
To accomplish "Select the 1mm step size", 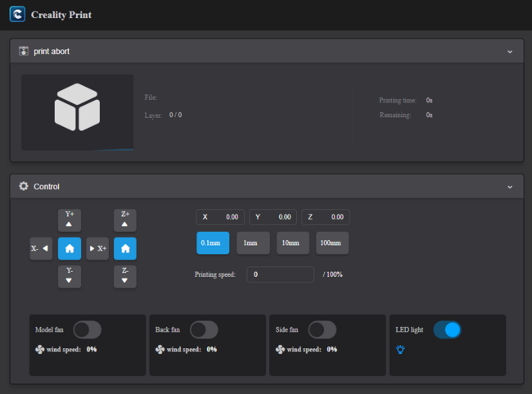I will point(253,243).
